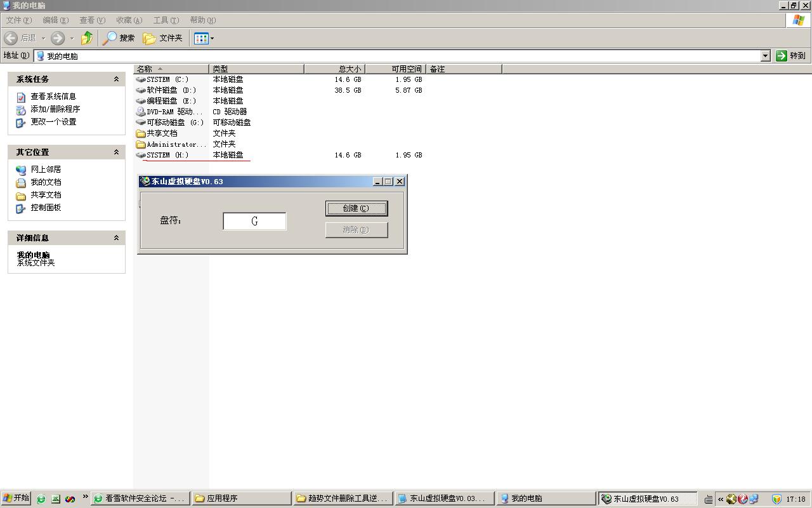
Task: Expand the quick launch chevron
Action: coord(85,498)
